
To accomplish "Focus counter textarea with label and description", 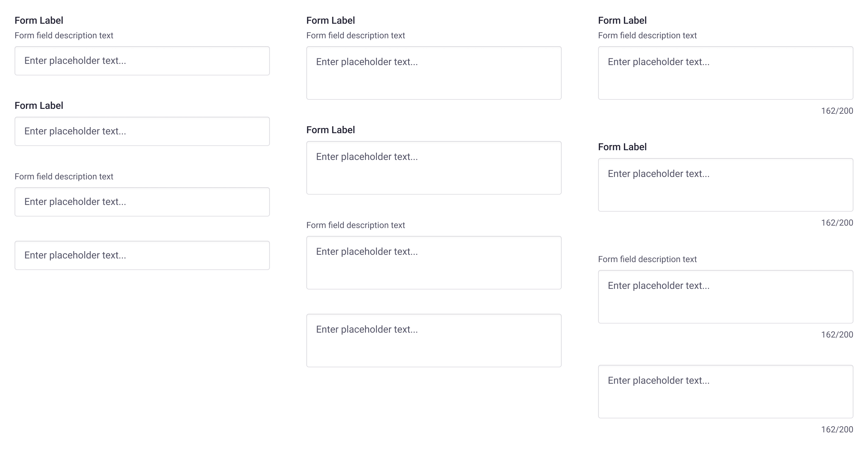I will [725, 73].
